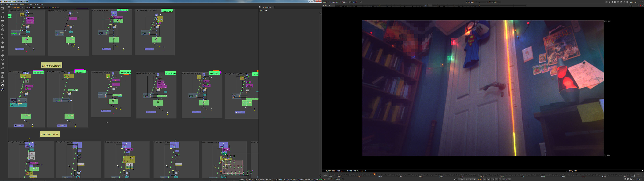The image size is (644, 181).
Task: Open the MetaData tag icon menu
Action: 3,64
